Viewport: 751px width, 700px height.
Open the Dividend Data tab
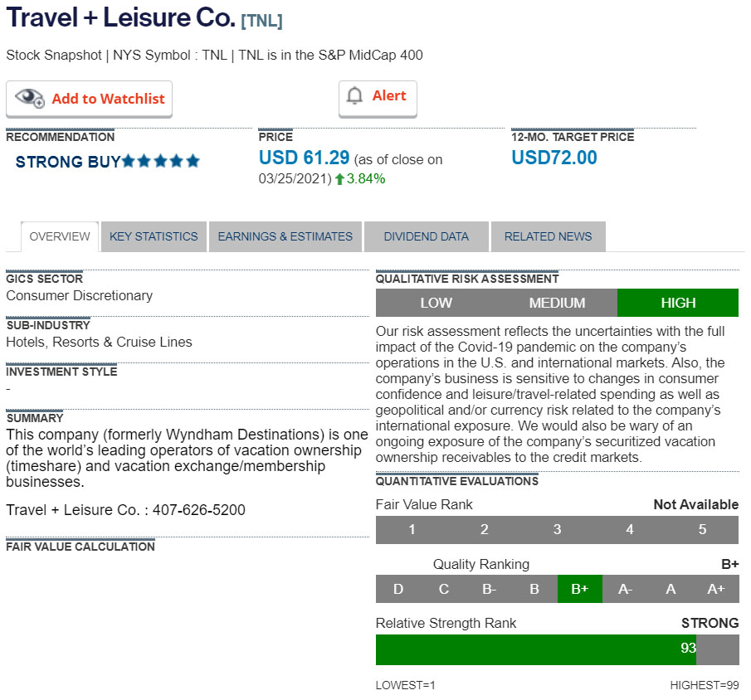click(426, 236)
